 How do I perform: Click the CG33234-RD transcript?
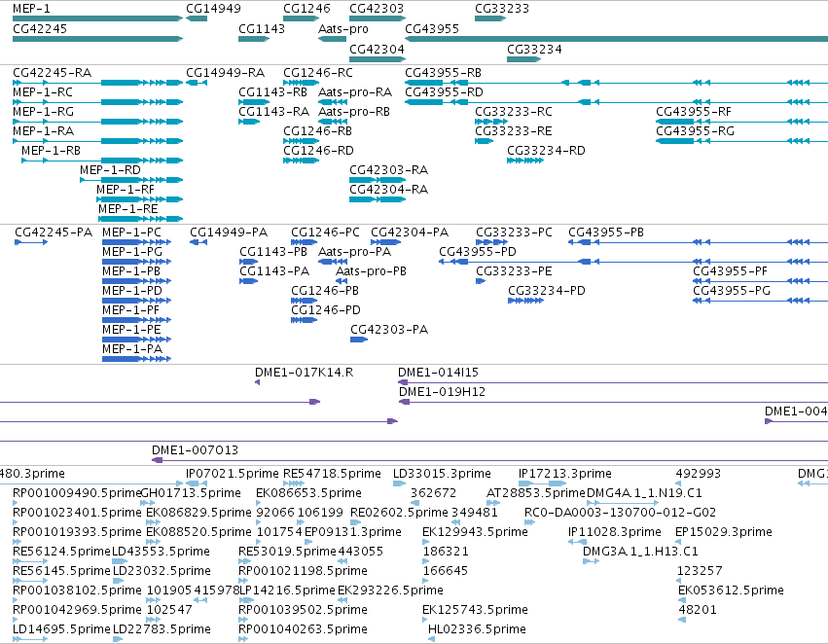(x=524, y=161)
